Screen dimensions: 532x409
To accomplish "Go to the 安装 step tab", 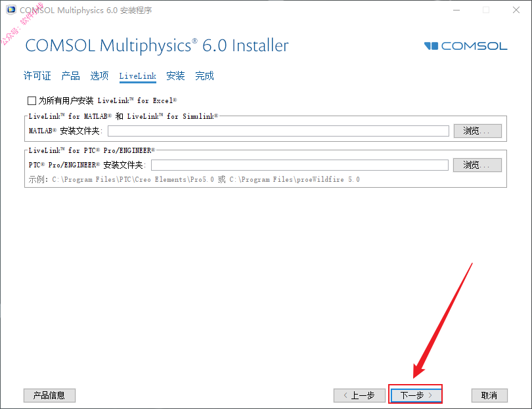I will 175,75.
